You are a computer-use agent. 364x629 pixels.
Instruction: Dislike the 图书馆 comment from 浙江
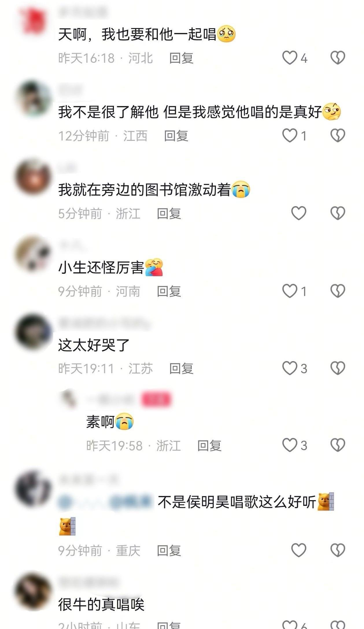coord(338,213)
